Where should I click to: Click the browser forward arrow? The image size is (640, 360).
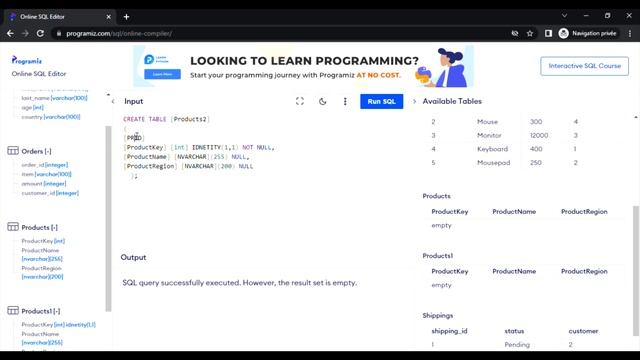pyautogui.click(x=25, y=33)
